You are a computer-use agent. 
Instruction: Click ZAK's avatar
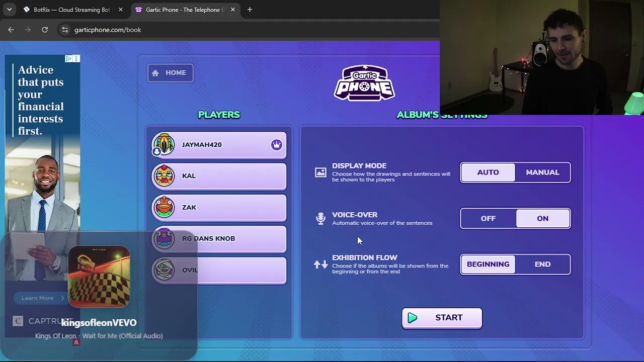[x=164, y=207]
